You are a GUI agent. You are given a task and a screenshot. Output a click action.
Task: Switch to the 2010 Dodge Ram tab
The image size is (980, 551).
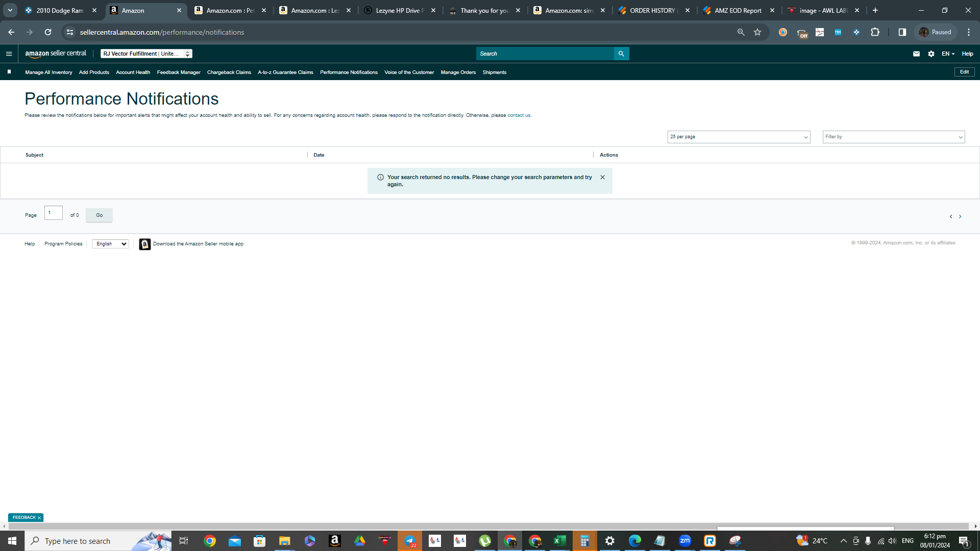click(x=61, y=10)
